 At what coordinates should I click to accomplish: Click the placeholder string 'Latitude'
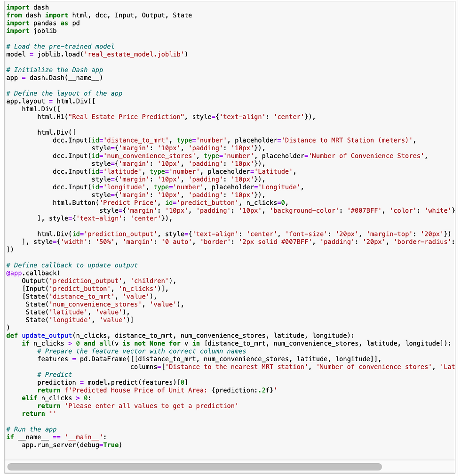coord(274,171)
